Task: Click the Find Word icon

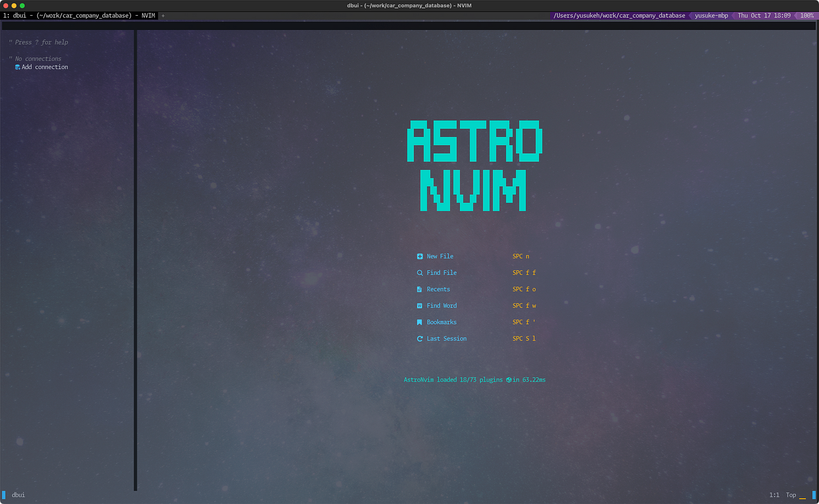Action: click(419, 306)
